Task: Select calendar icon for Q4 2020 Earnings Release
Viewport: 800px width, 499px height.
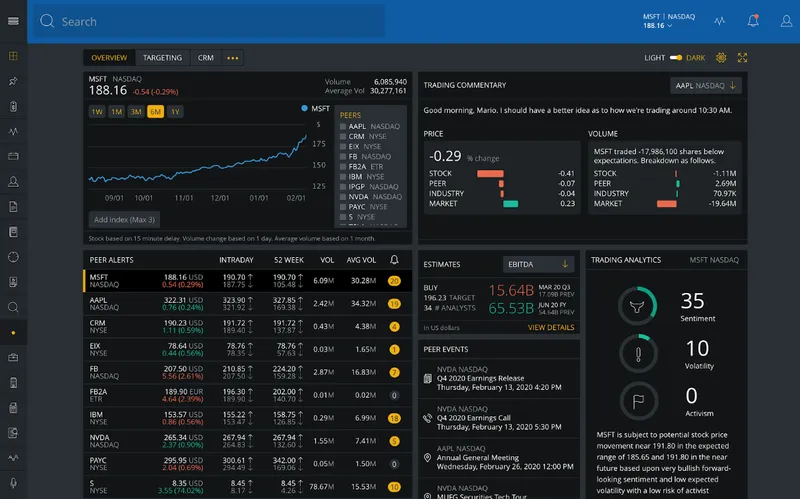Action: click(428, 379)
